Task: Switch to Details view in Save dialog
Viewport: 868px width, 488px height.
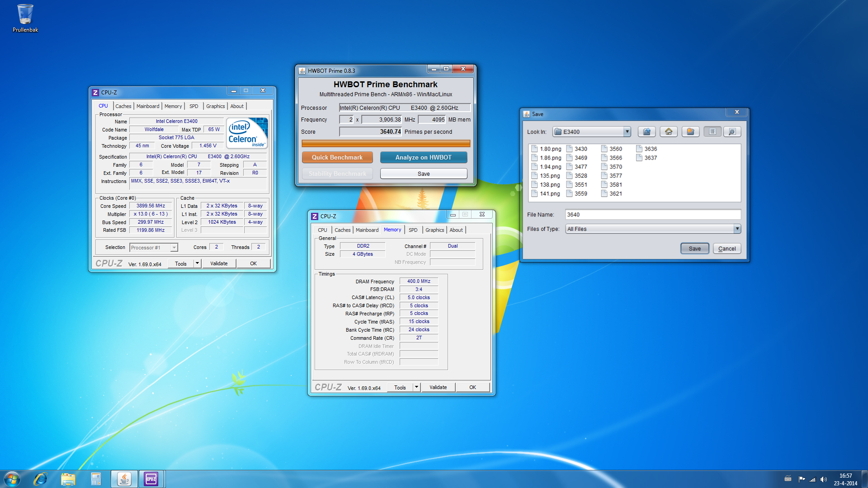Action: 732,131
